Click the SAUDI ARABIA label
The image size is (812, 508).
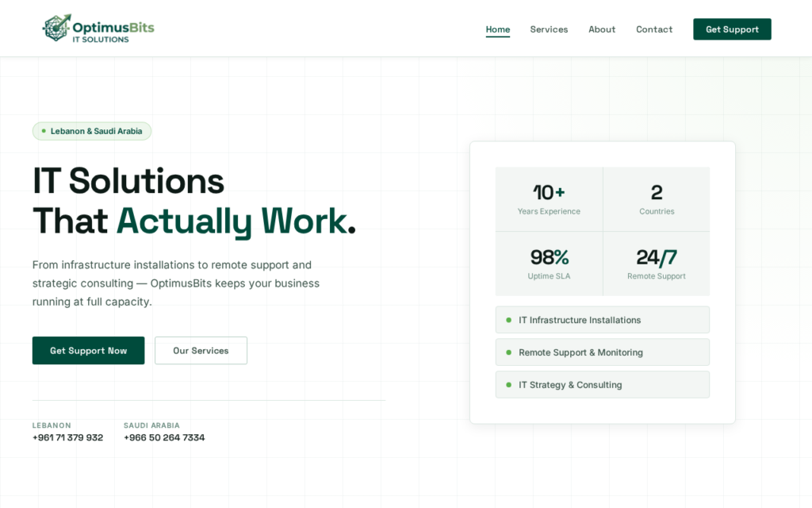point(151,425)
